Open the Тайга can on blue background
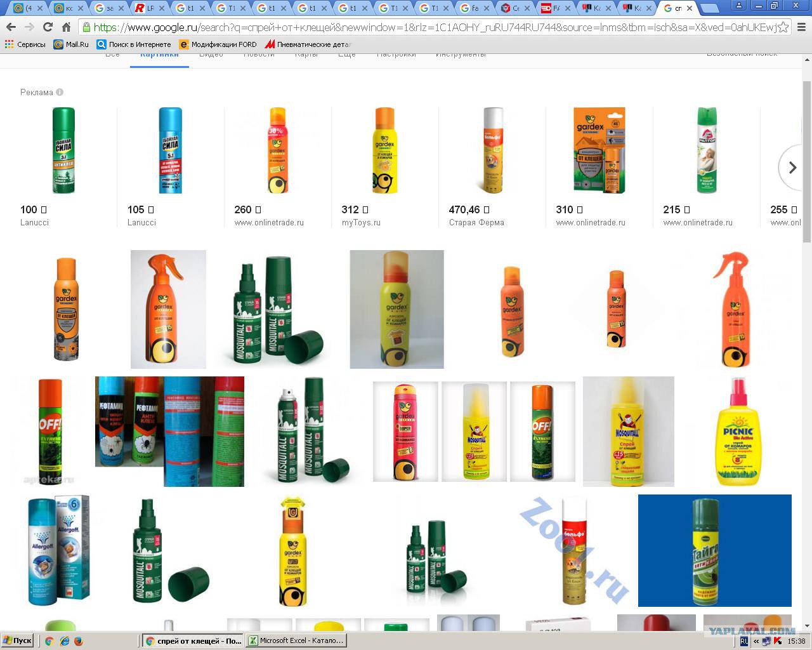Image resolution: width=812 pixels, height=650 pixels. coord(715,550)
